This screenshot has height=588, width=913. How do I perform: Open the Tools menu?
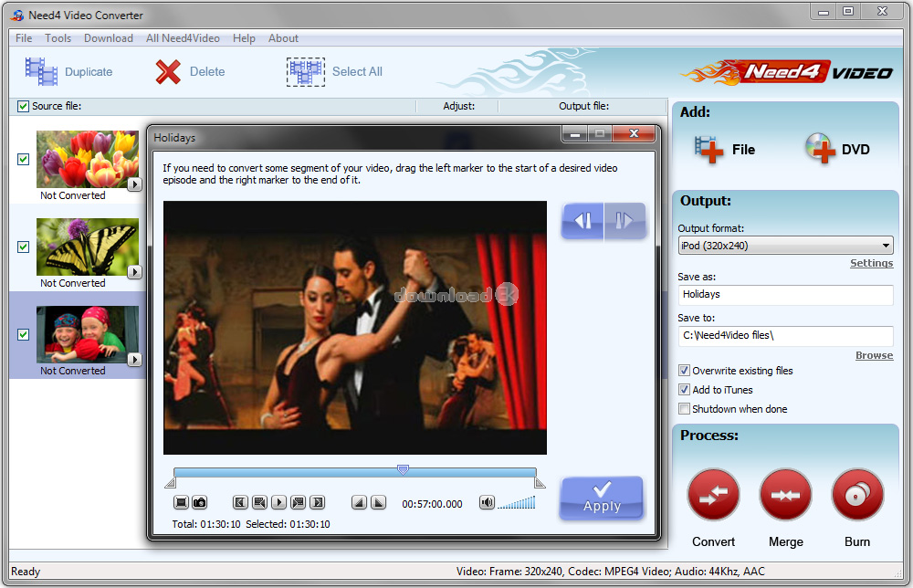tap(58, 38)
